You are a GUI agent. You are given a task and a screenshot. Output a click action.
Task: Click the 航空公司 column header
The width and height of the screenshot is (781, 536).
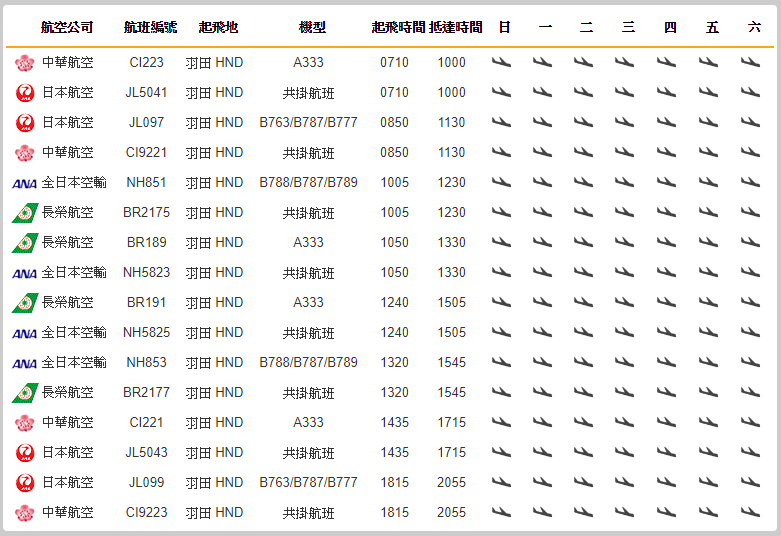pos(67,27)
